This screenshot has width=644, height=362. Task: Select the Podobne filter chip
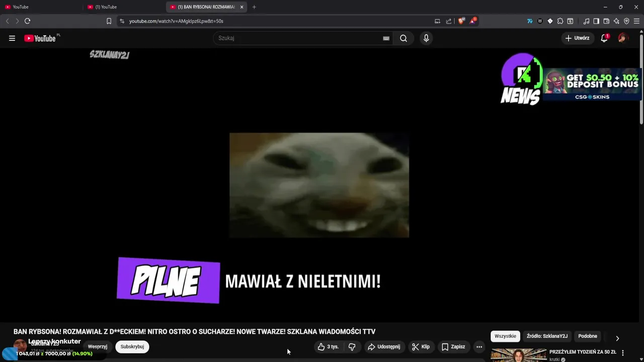[x=588, y=336]
